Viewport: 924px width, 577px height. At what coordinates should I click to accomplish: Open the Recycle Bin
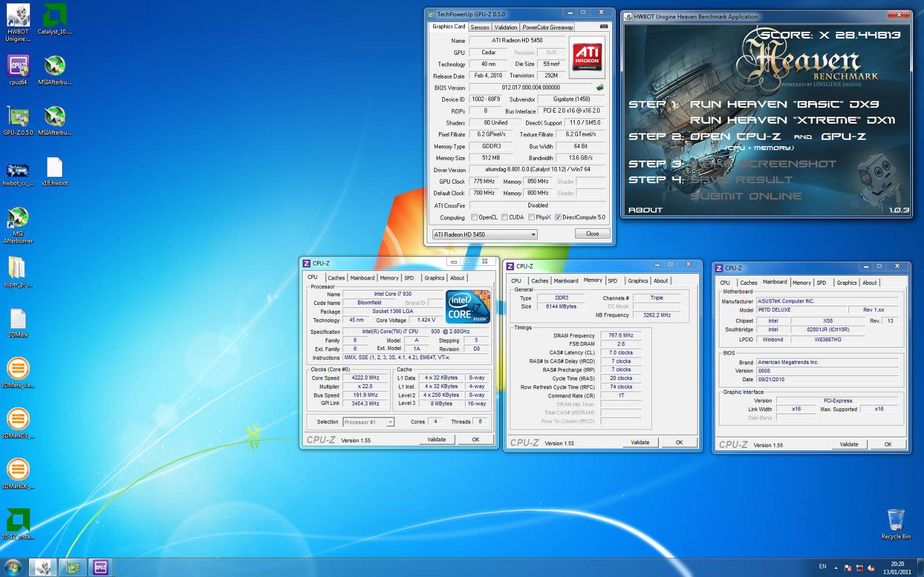[896, 524]
